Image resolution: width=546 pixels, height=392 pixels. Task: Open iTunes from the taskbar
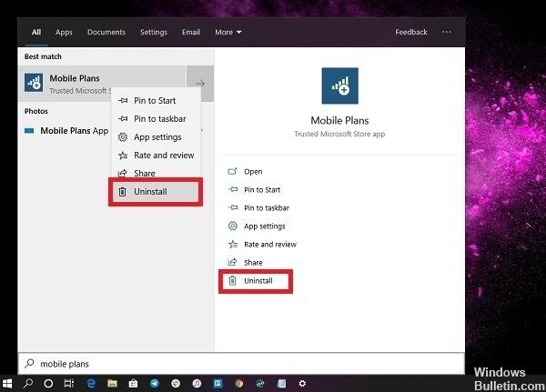(197, 384)
